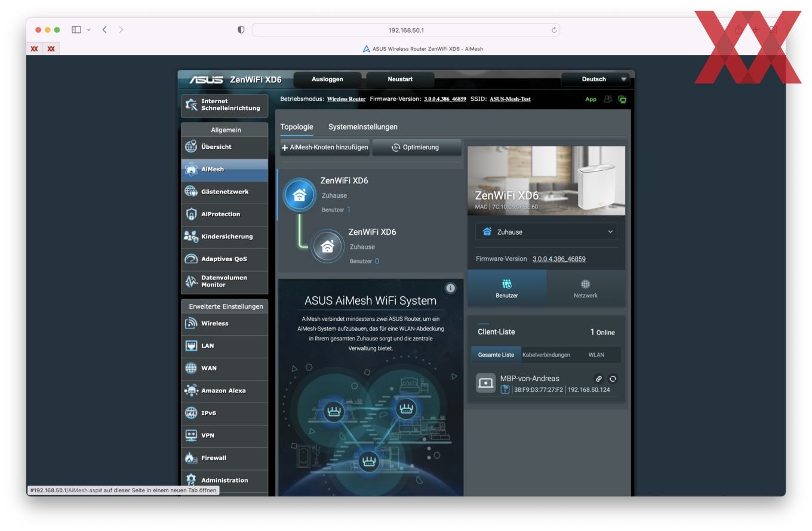
Task: Open Wireless advanced settings
Action: click(x=224, y=324)
